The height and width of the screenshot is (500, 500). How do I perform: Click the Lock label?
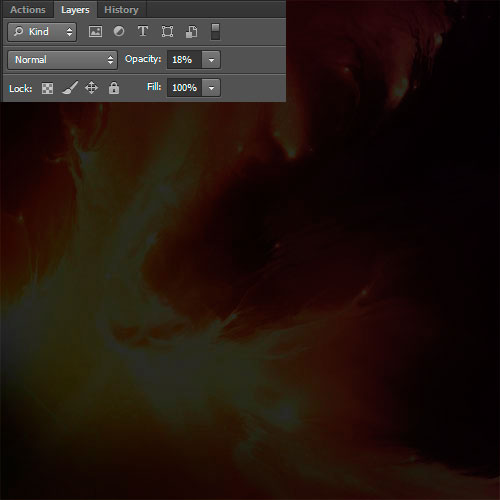click(21, 89)
